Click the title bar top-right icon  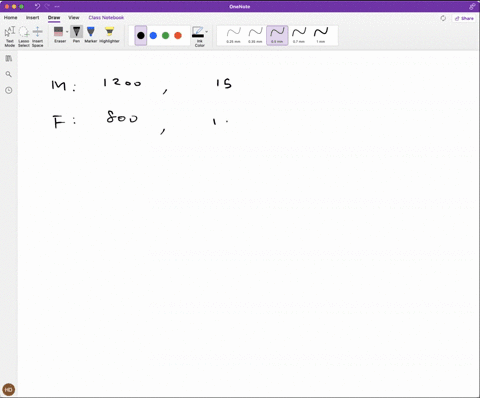point(472,6)
